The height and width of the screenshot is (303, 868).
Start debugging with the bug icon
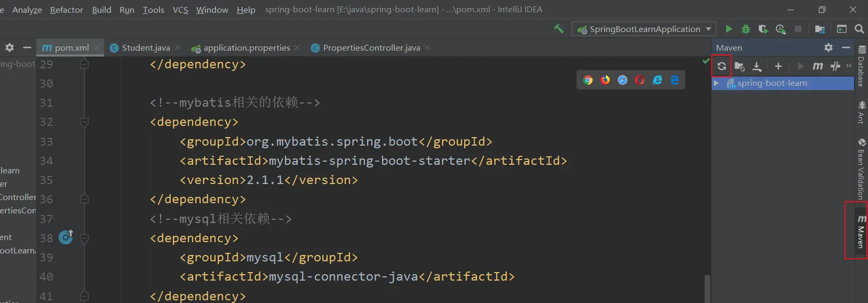(746, 29)
